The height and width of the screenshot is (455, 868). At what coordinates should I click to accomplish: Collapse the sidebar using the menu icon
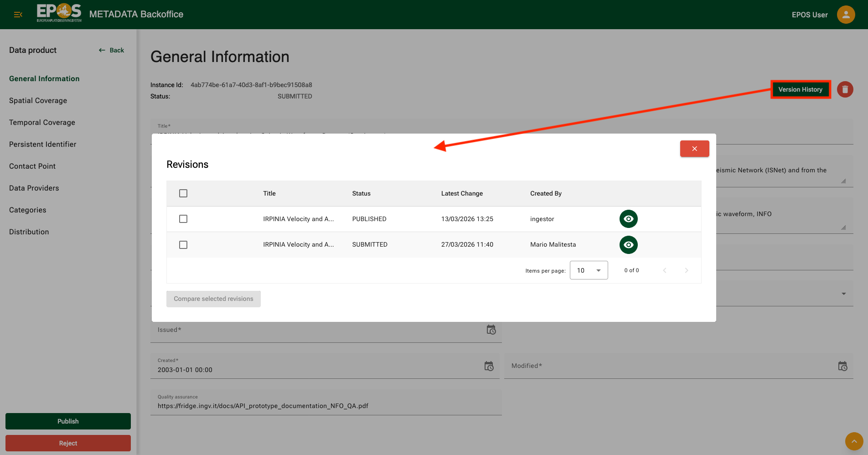coord(18,14)
